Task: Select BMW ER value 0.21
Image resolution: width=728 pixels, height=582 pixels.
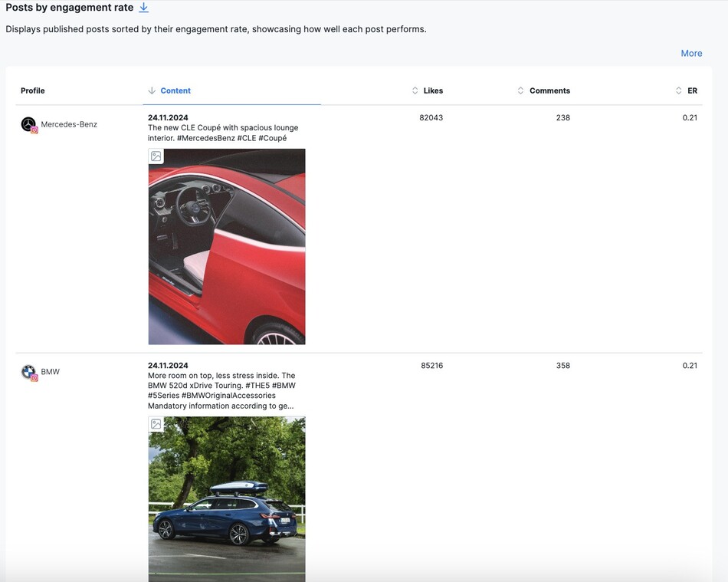Action: point(690,366)
